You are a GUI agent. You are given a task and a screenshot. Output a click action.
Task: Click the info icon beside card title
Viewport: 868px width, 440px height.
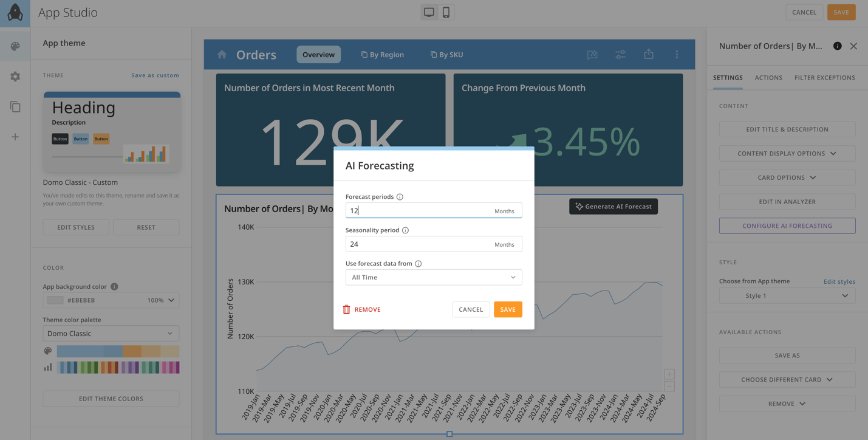pos(837,46)
